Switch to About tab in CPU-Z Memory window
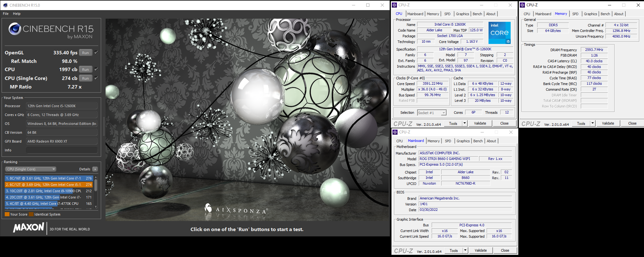This screenshot has height=257, width=644. click(x=619, y=14)
